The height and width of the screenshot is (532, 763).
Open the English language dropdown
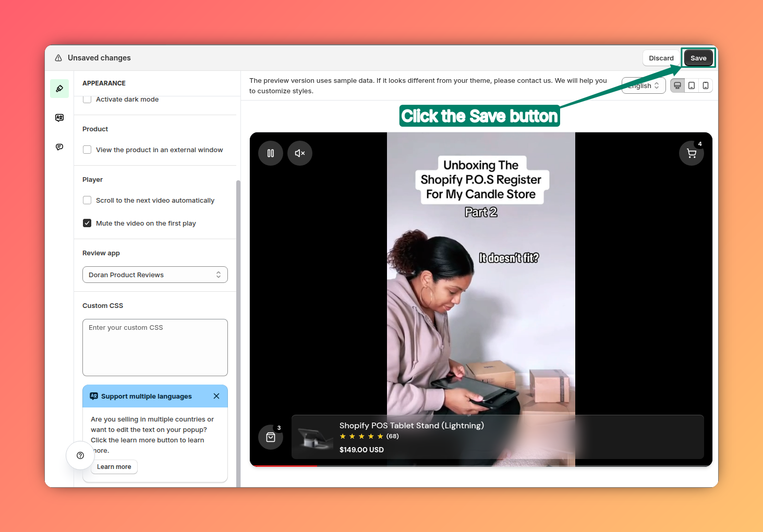point(644,85)
